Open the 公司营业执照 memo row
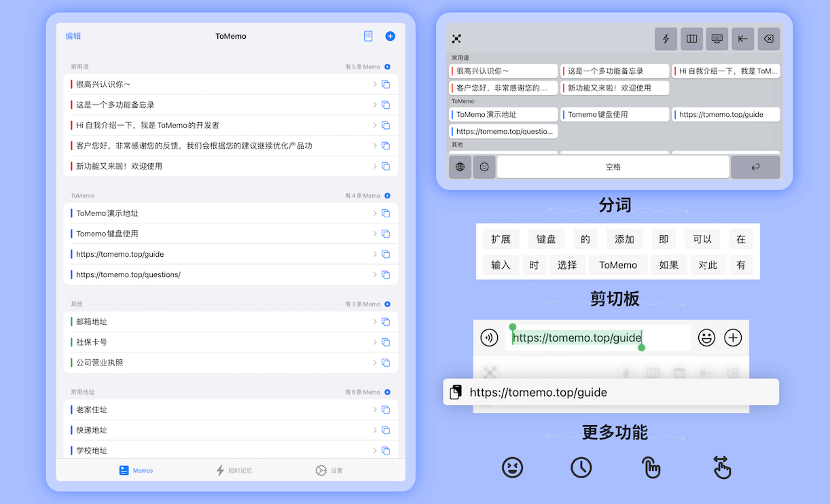This screenshot has width=830, height=504. pos(230,363)
